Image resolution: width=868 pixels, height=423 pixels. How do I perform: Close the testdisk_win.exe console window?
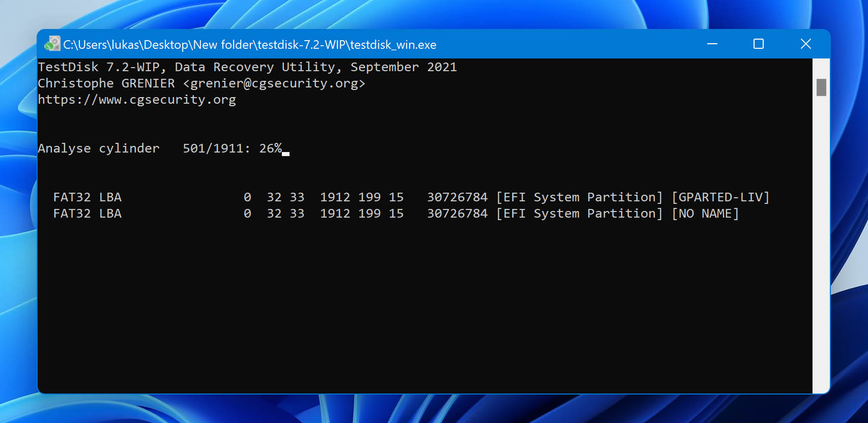806,44
